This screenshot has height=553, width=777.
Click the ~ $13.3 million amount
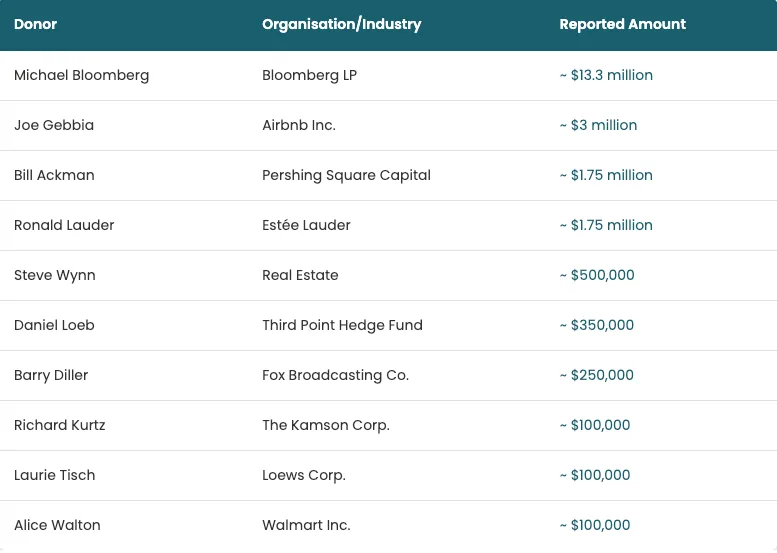pyautogui.click(x=606, y=75)
